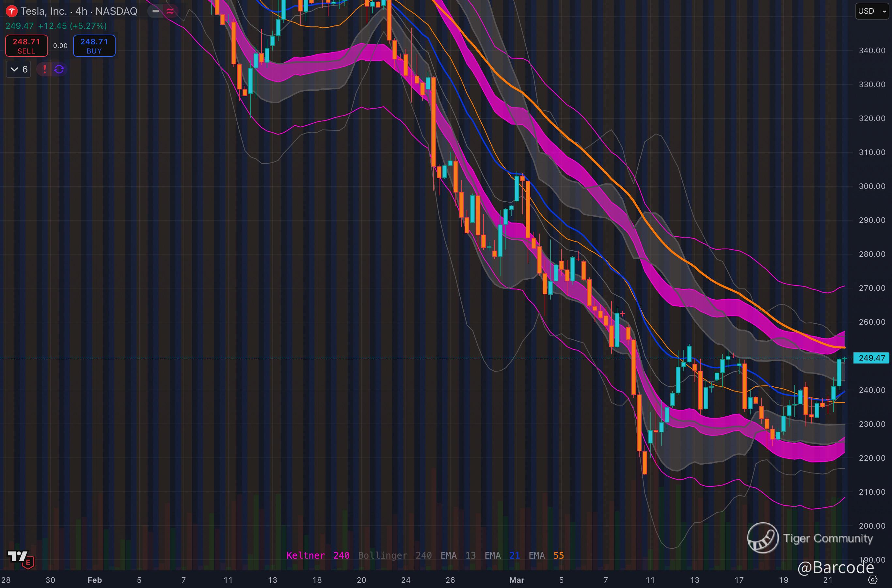Screen dimensions: 892x588
Task: Click the Tiger Community logo
Action: pos(762,538)
